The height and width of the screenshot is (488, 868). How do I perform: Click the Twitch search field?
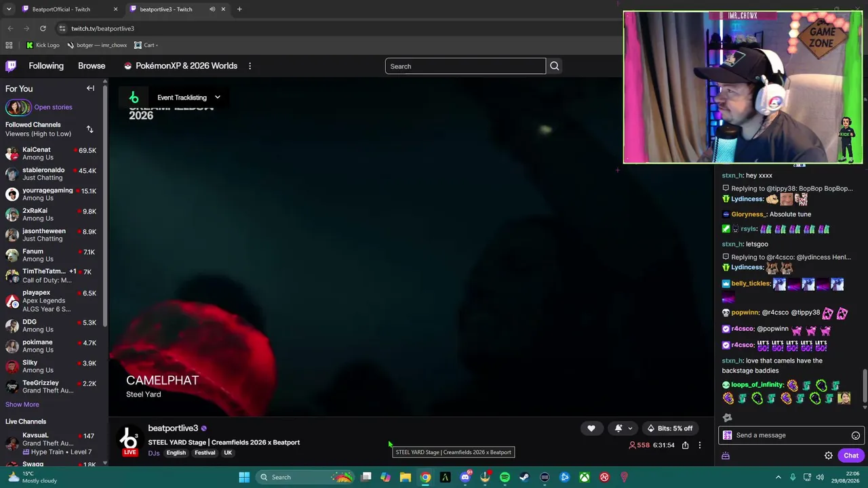coord(465,66)
